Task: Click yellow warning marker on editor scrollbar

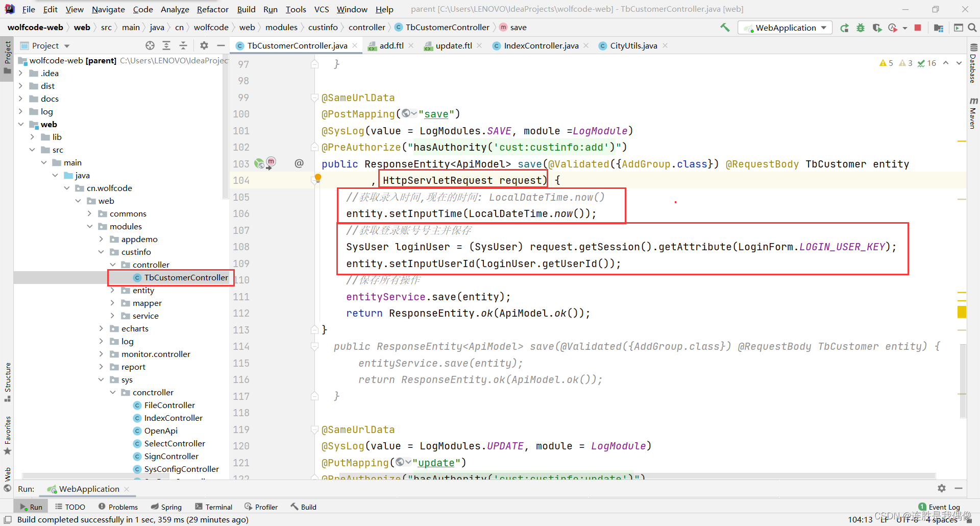Action: [x=962, y=312]
